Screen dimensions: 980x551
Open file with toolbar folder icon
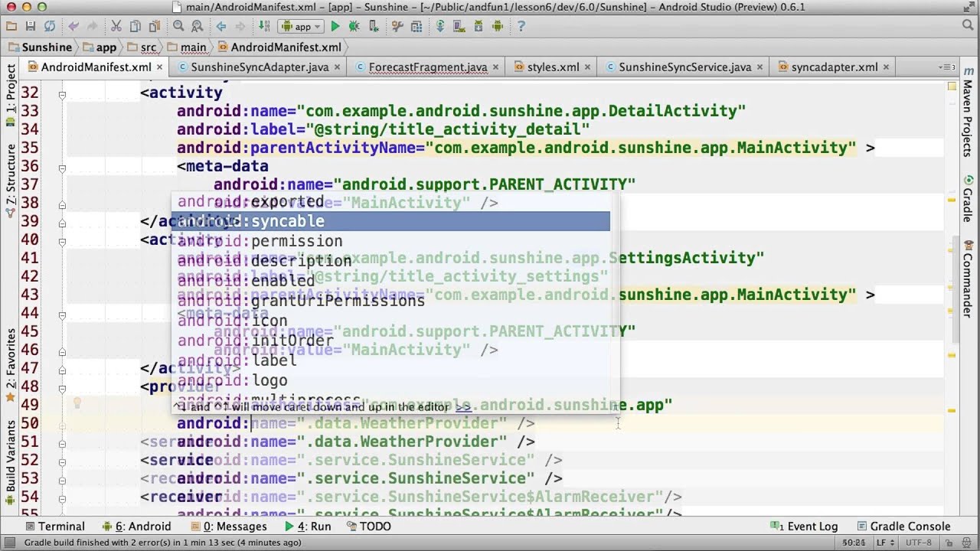point(11,26)
